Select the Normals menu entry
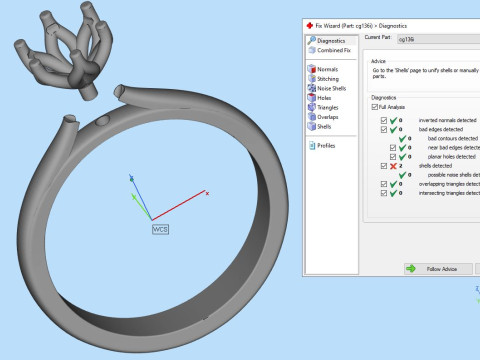The width and height of the screenshot is (480, 360). (327, 69)
